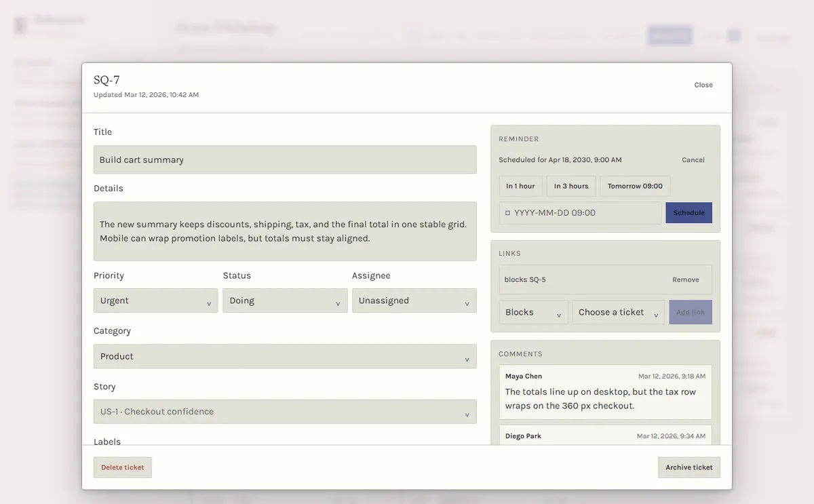Edit the Title field 'Build cart summary'
Viewport: 814px width, 504px height.
[285, 159]
